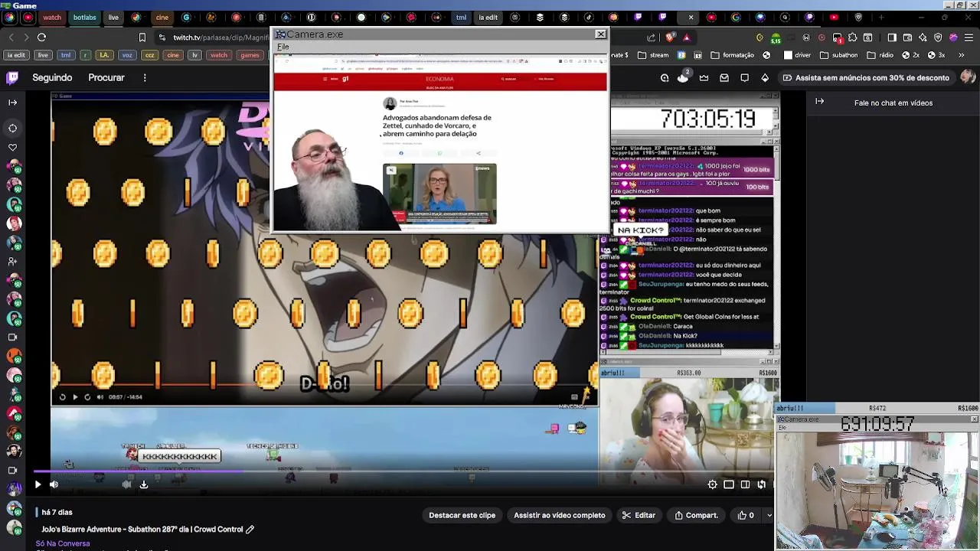Image resolution: width=980 pixels, height=551 pixels.
Task: Close the Camera.exe overlay window
Action: point(600,34)
